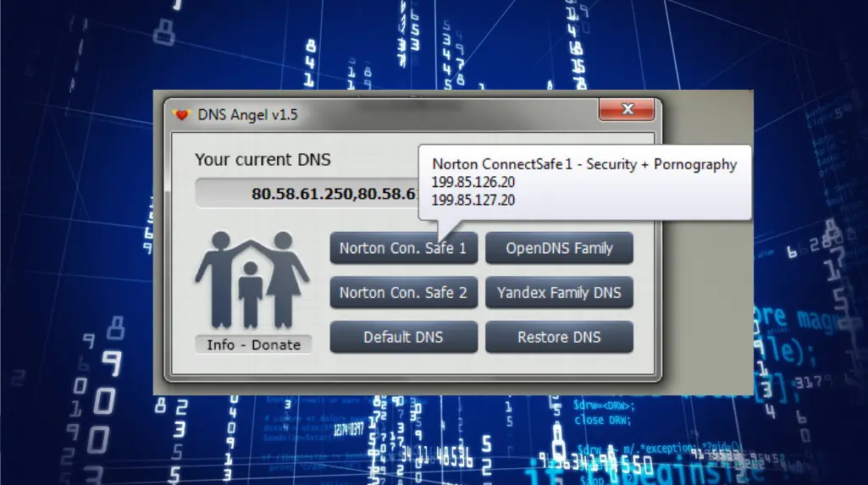The width and height of the screenshot is (868, 485).
Task: Click the 'Your current DNS' label
Action: (263, 160)
